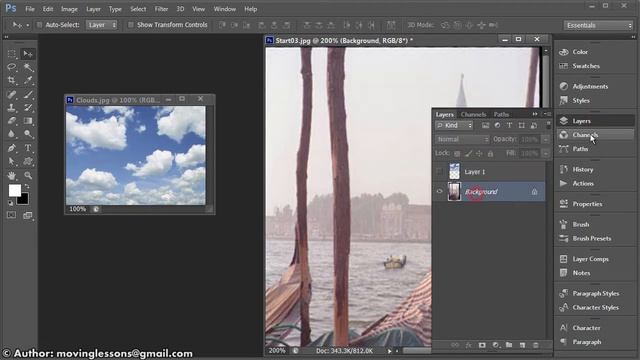Click the white foreground color swatch

(14, 189)
